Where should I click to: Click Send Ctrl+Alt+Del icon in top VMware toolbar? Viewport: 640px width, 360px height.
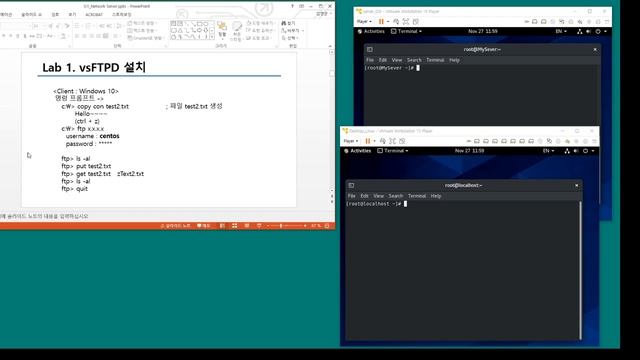tap(396, 22)
